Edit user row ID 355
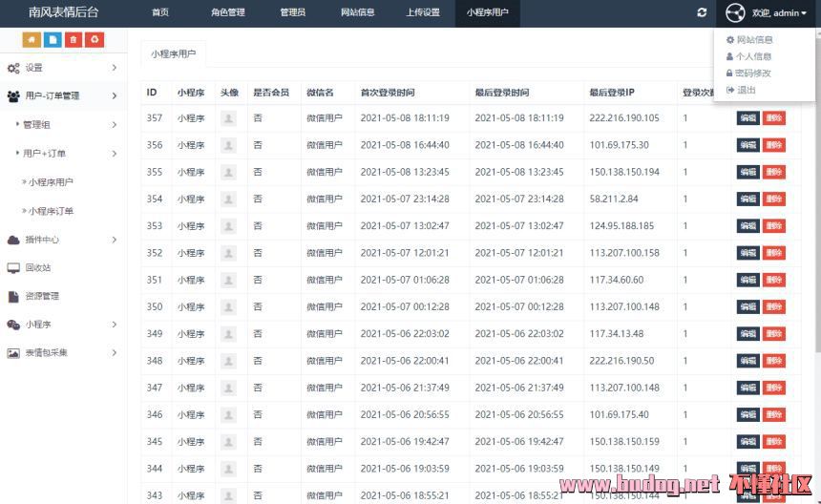 pyautogui.click(x=747, y=172)
